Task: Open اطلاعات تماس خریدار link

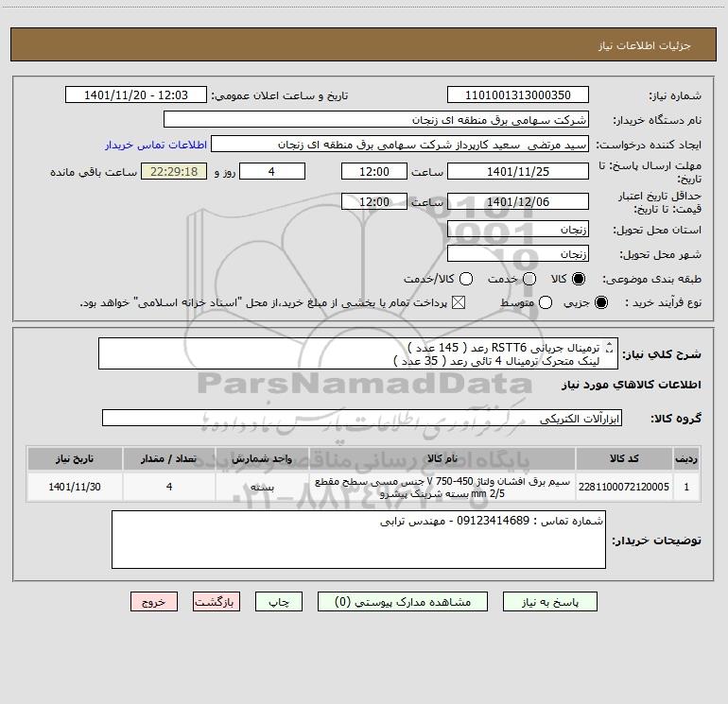Action: tap(156, 145)
